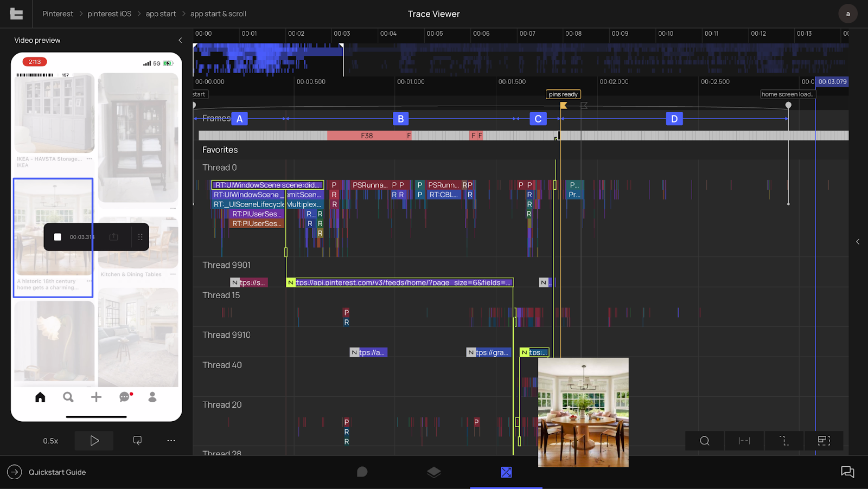This screenshot has width=868, height=489.
Task: Tap the messages icon in phone preview
Action: point(125,397)
